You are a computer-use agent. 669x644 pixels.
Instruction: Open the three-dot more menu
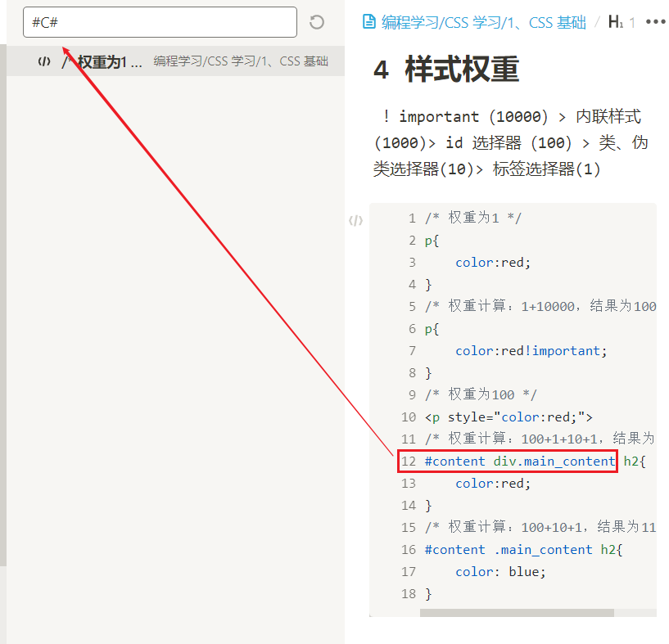click(x=655, y=22)
